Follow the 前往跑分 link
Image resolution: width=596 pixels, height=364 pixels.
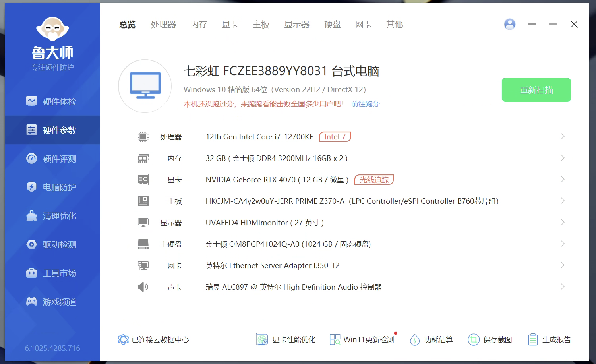point(365,104)
